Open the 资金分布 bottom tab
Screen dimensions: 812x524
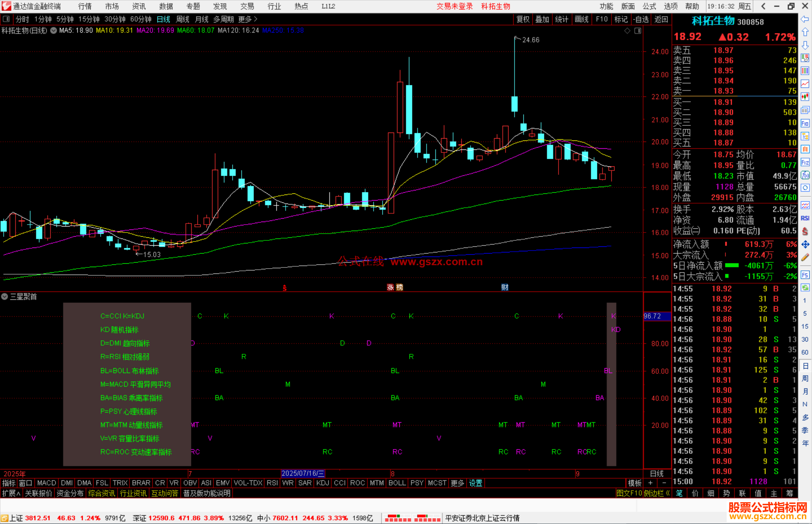click(x=70, y=493)
